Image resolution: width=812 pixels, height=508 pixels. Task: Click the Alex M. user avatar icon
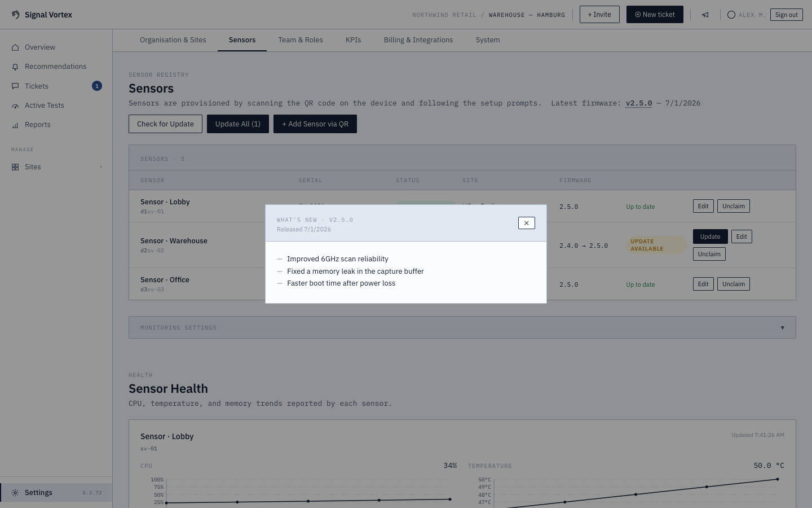(731, 15)
